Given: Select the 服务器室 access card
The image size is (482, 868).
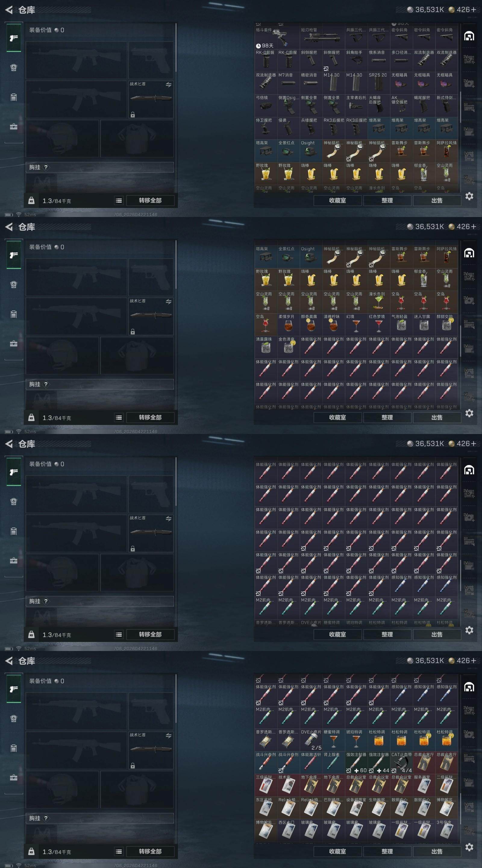Looking at the screenshot, I should point(424,785).
